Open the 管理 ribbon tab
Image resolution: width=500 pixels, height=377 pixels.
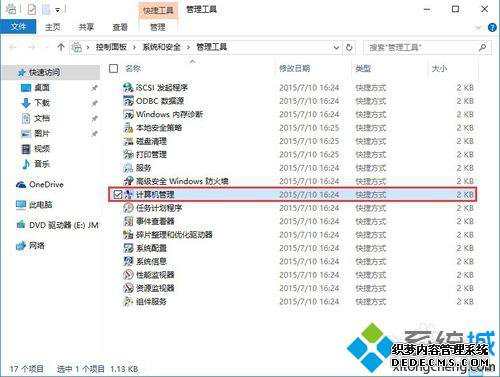[158, 27]
